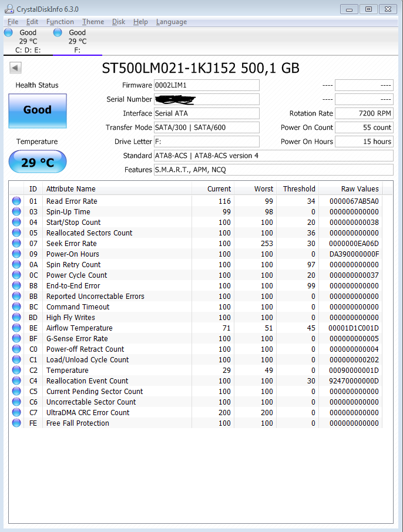Open the Edit menu
The width and height of the screenshot is (403, 532).
pyautogui.click(x=32, y=22)
